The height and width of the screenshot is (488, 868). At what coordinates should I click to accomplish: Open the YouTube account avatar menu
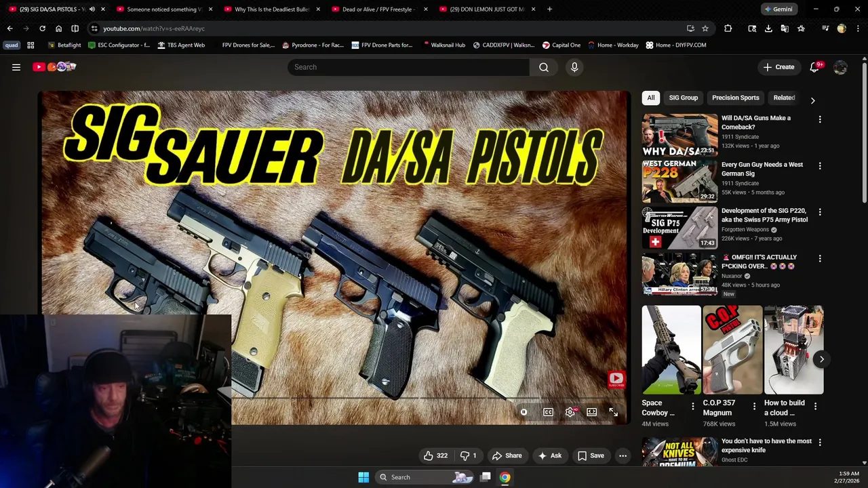[840, 67]
